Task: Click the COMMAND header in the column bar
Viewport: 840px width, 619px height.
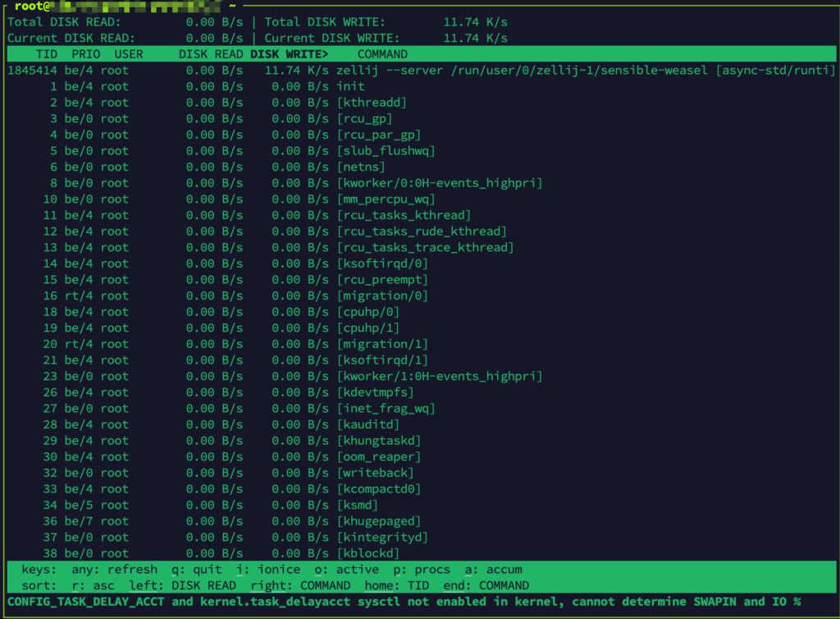Action: point(382,54)
